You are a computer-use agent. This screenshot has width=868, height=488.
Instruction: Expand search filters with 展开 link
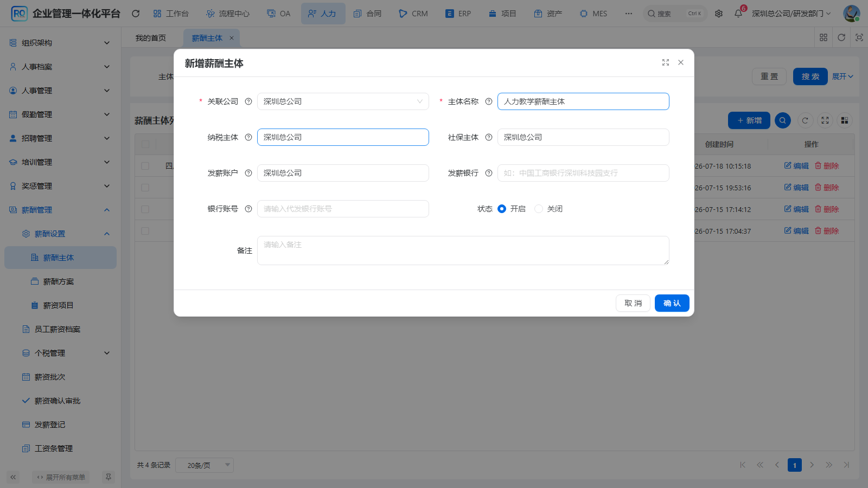pos(843,76)
